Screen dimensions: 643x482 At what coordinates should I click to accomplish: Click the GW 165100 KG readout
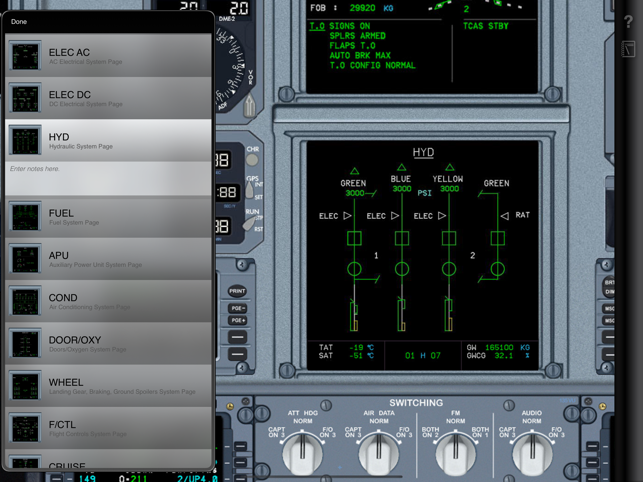[x=498, y=347]
